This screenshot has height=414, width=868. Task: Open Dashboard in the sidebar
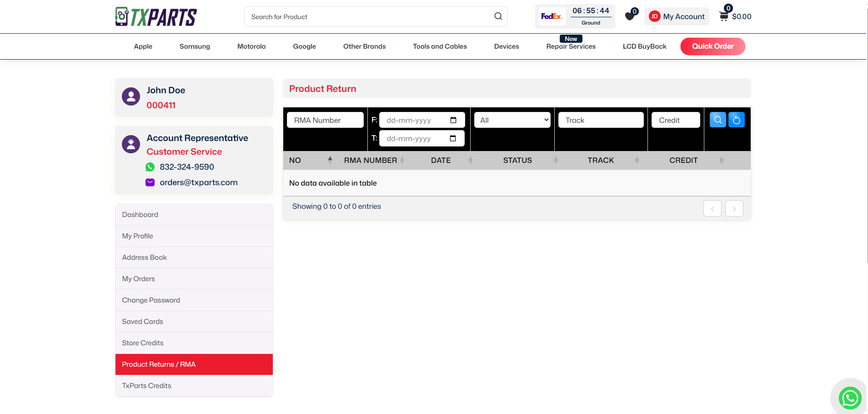(194, 215)
